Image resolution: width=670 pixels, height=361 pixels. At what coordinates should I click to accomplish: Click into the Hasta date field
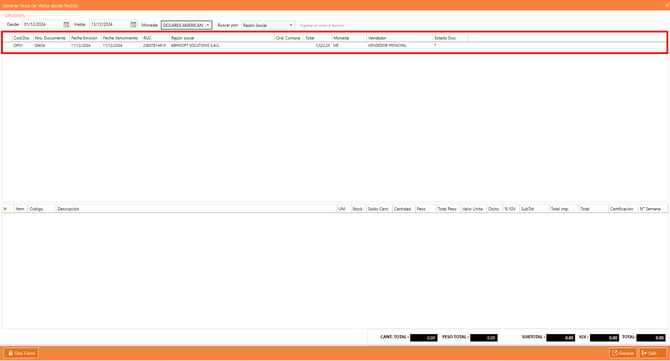coord(109,25)
